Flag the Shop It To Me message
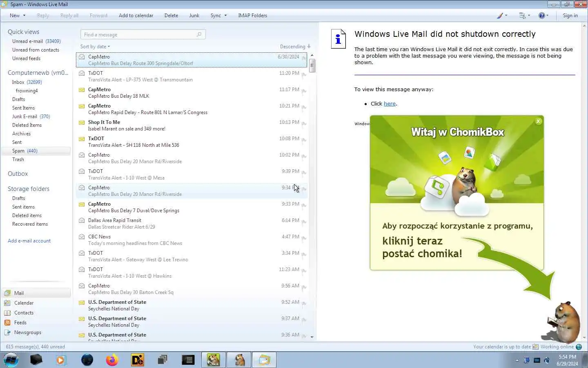Screen dimensions: 588x368 tap(304, 123)
